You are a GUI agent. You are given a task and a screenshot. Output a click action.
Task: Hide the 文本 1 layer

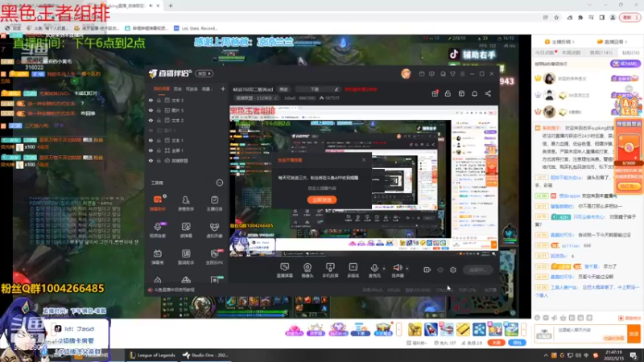coord(151,140)
